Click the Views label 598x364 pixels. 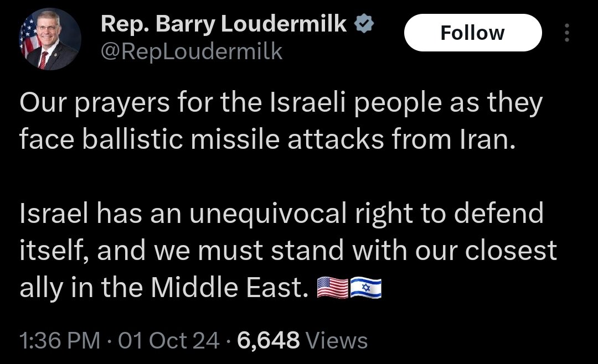336,340
